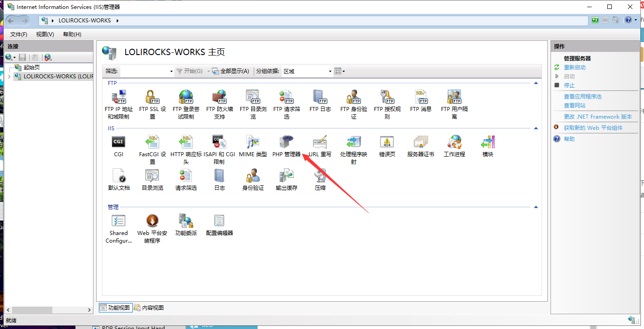Open the FTP IP 地址和域限制 feature

point(119,104)
